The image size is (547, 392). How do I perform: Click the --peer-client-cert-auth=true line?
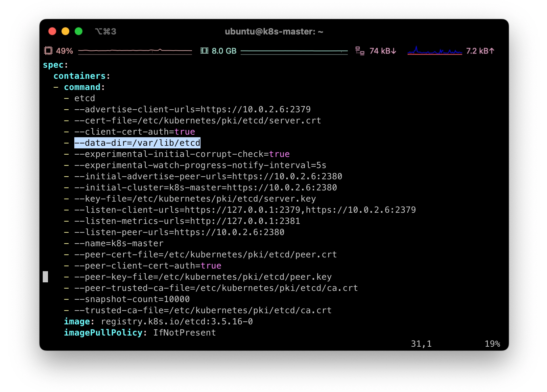tap(148, 266)
